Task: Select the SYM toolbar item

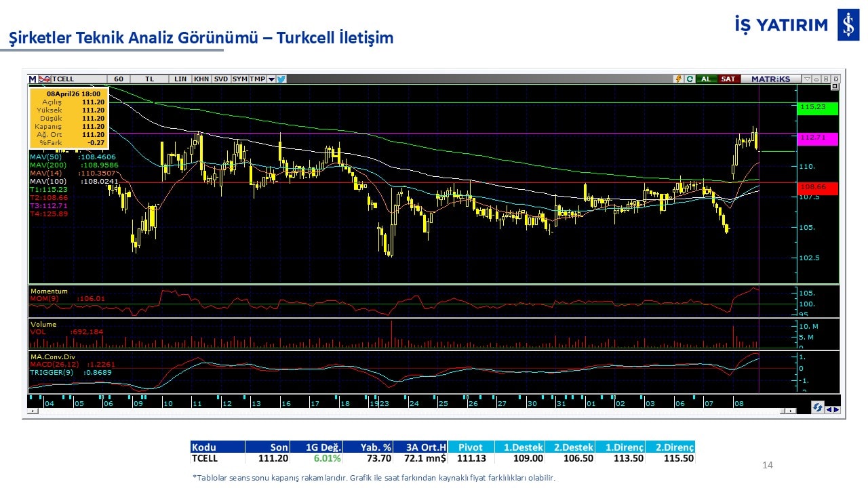Action: click(239, 79)
